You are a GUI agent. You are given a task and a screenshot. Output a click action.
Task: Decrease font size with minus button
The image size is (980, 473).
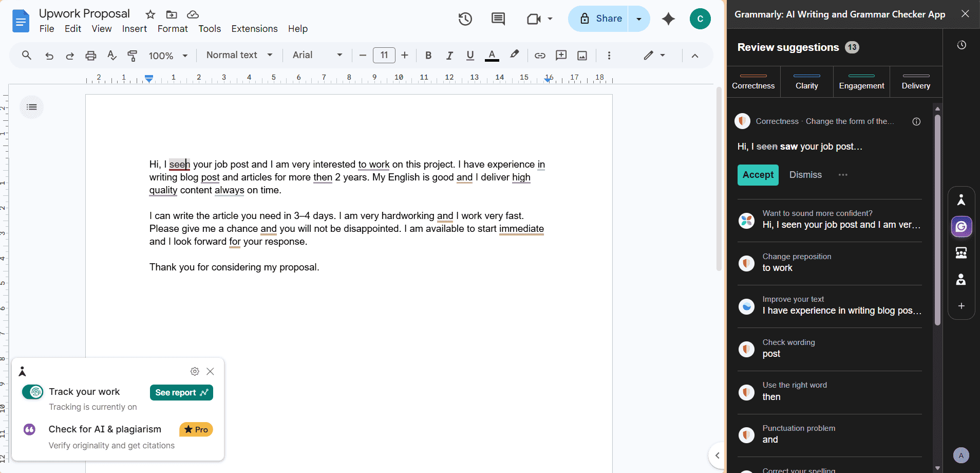click(363, 55)
